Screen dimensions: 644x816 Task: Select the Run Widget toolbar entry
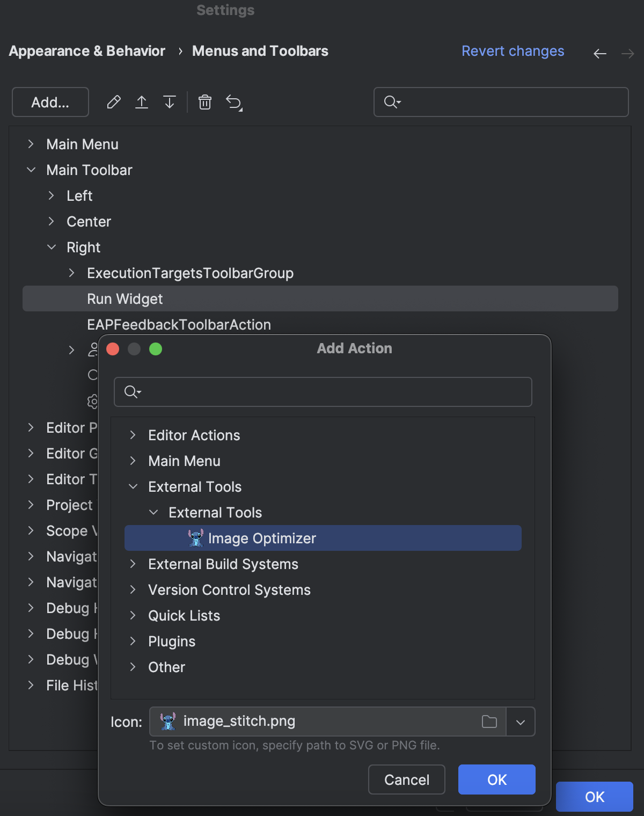pyautogui.click(x=125, y=298)
